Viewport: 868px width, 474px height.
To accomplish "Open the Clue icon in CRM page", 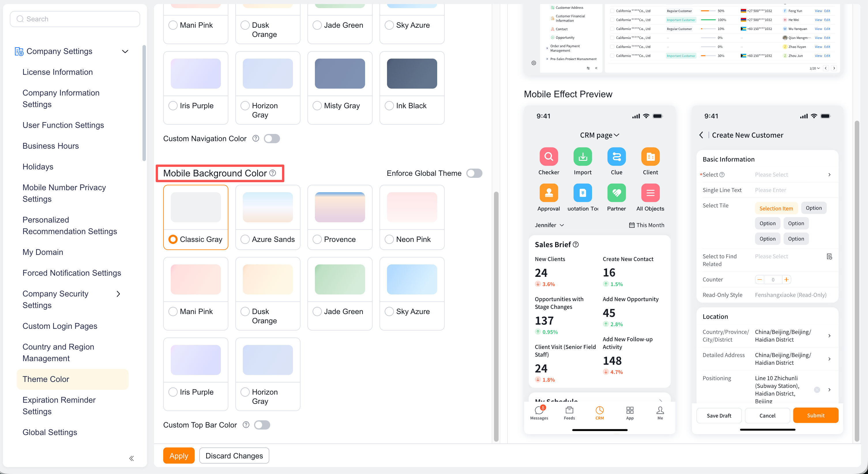I will click(616, 156).
